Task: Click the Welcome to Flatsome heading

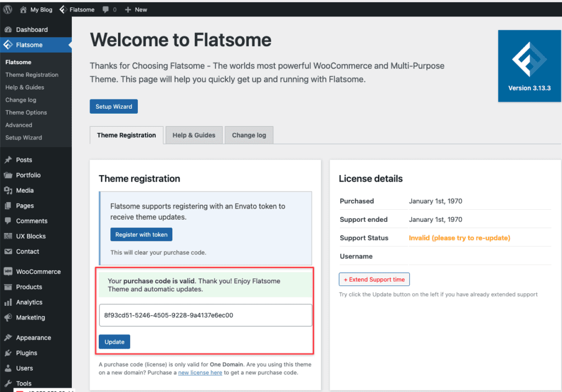Action: pos(181,40)
